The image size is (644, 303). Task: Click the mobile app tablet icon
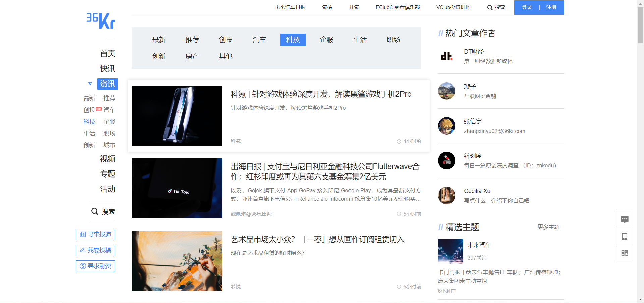click(x=625, y=237)
